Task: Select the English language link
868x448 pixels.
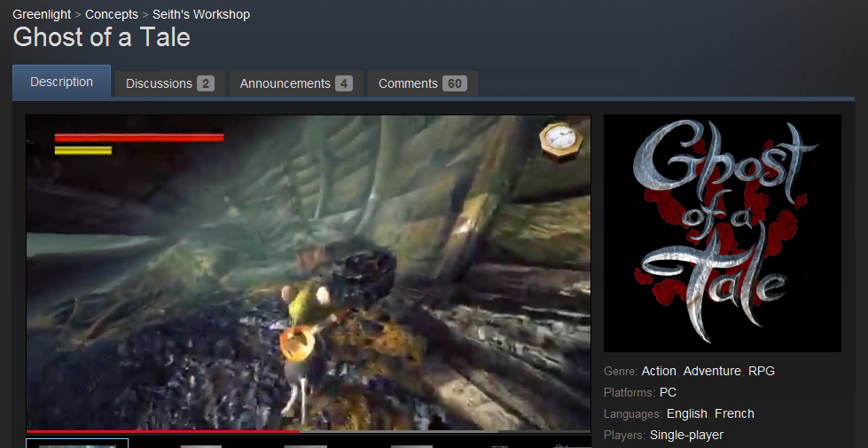Action: [x=687, y=413]
